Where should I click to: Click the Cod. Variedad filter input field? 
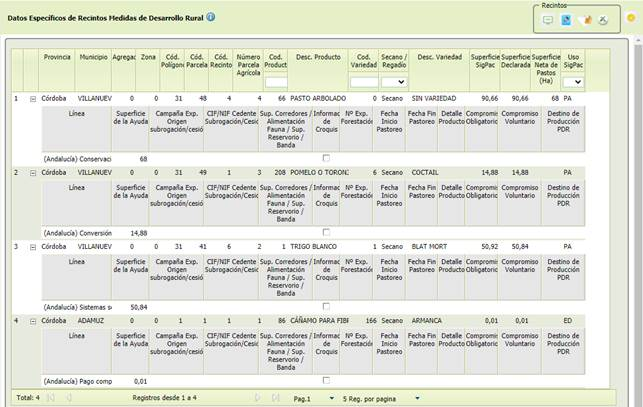(x=362, y=82)
